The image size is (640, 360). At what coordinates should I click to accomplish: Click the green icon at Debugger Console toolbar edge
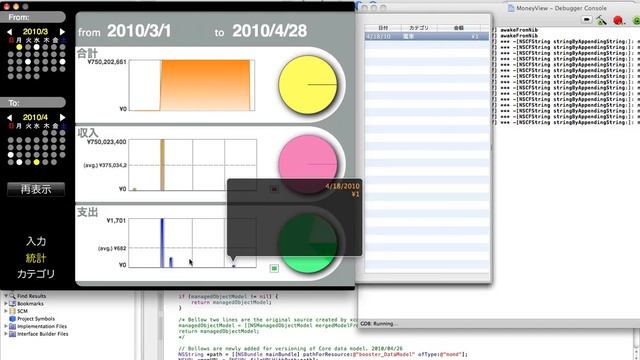(636, 20)
